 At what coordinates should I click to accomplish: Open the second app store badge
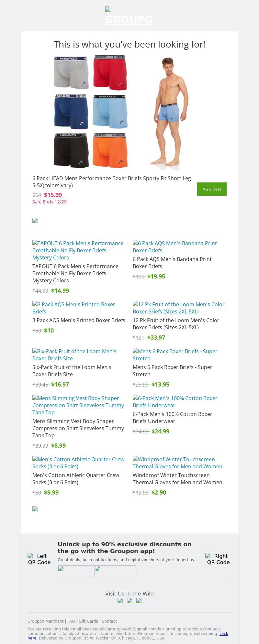[115, 571]
